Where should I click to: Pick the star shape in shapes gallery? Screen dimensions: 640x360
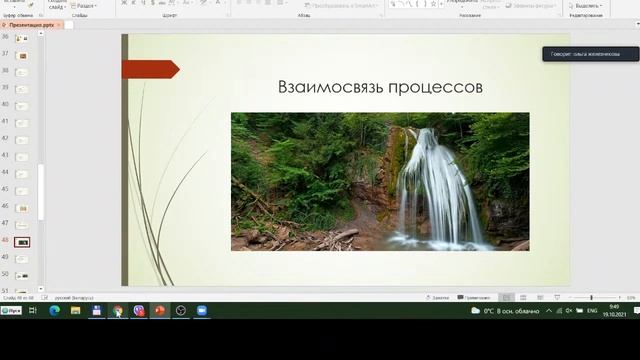[433, 4]
